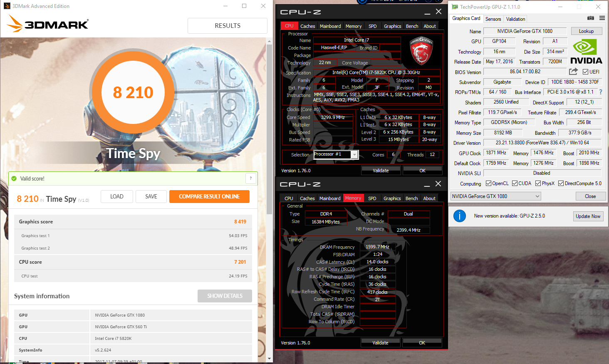Click the Graphics score value 8 419
The image size is (609, 364).
click(240, 222)
